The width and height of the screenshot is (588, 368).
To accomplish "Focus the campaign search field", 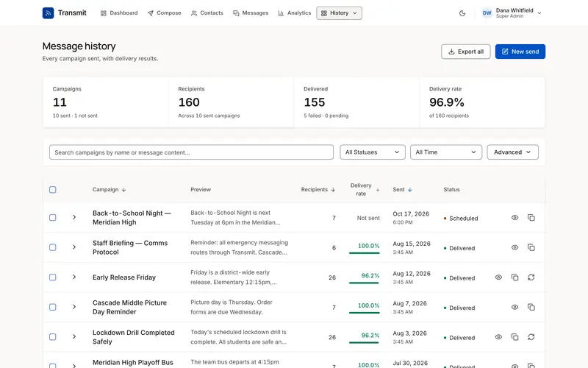I will point(191,152).
